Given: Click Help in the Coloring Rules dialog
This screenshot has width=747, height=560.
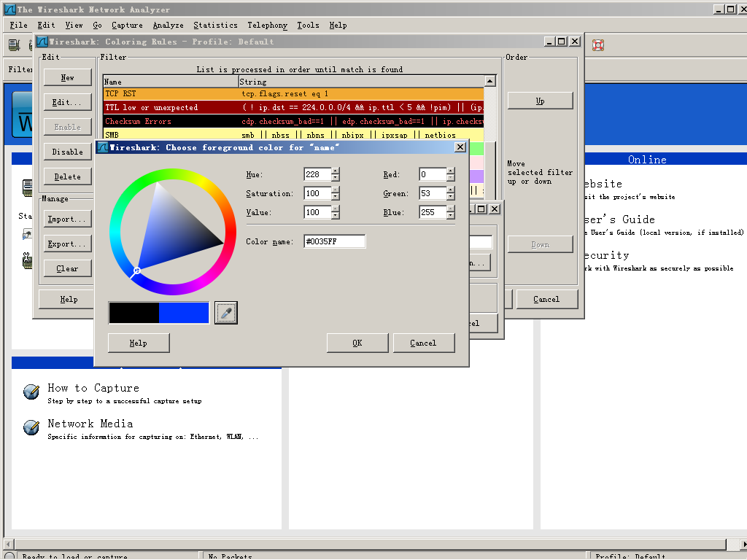Looking at the screenshot, I should point(68,299).
